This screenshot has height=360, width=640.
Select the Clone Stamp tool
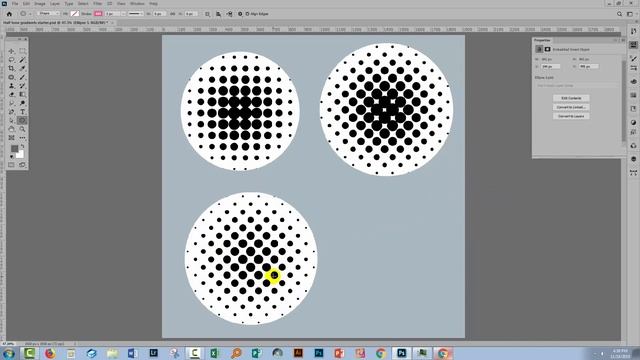point(11,86)
